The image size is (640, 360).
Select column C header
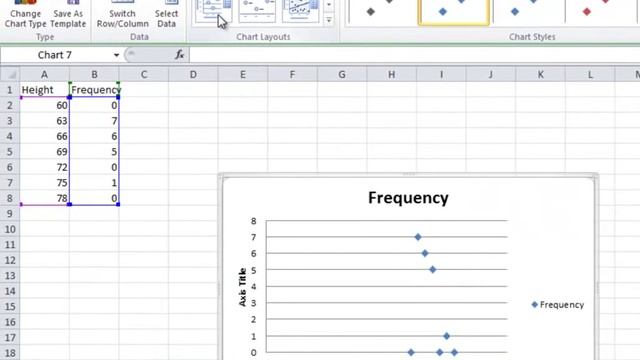[x=144, y=75]
